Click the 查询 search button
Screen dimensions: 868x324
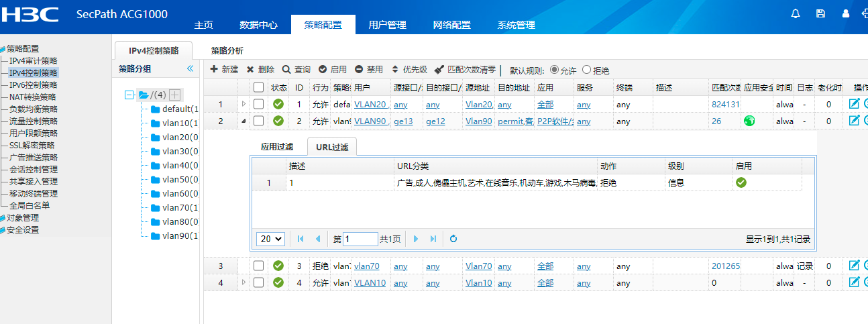[x=296, y=69]
